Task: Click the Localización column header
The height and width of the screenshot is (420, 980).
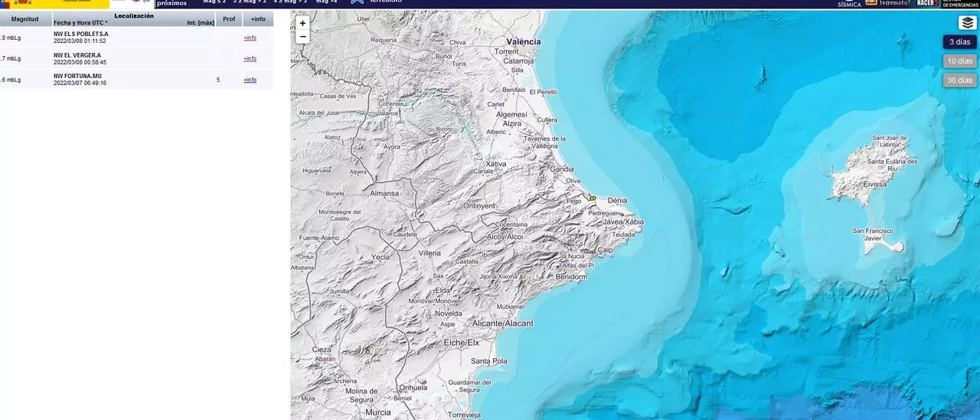Action: pos(134,15)
